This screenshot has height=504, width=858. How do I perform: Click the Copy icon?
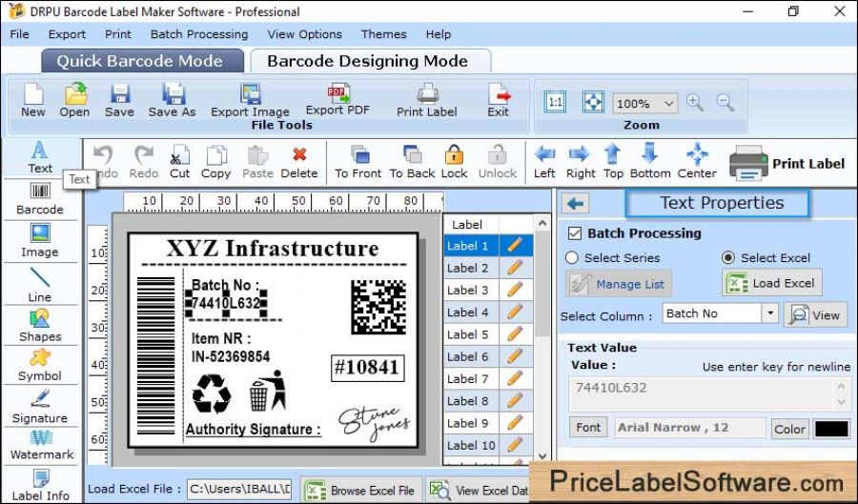pos(216,162)
